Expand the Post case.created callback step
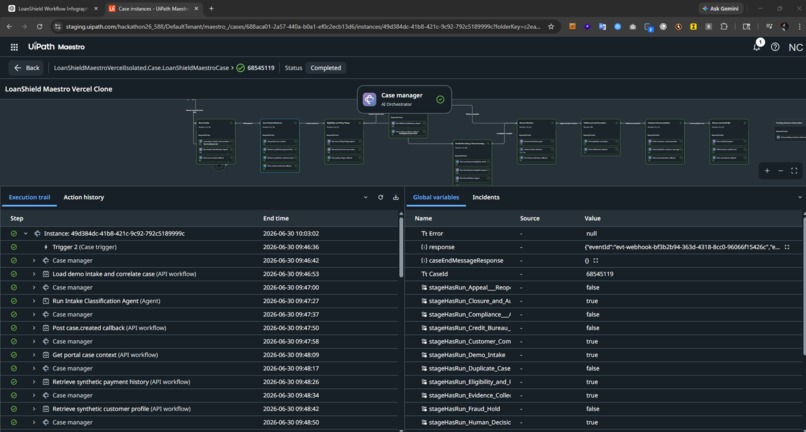The width and height of the screenshot is (806, 432). click(34, 328)
